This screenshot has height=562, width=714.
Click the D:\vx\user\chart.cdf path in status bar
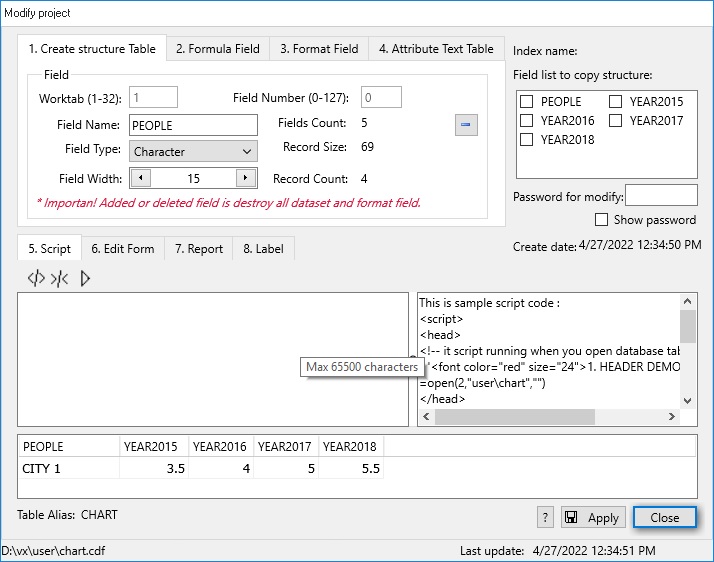(x=53, y=551)
